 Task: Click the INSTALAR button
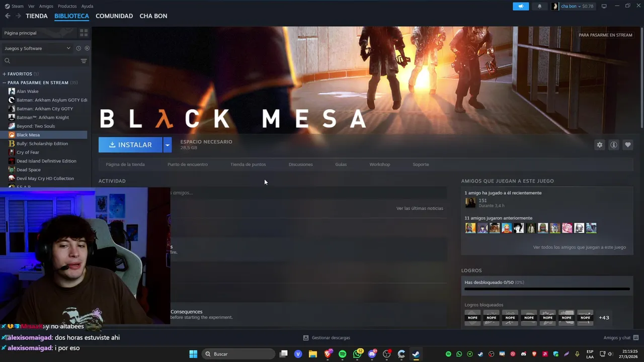(x=130, y=145)
